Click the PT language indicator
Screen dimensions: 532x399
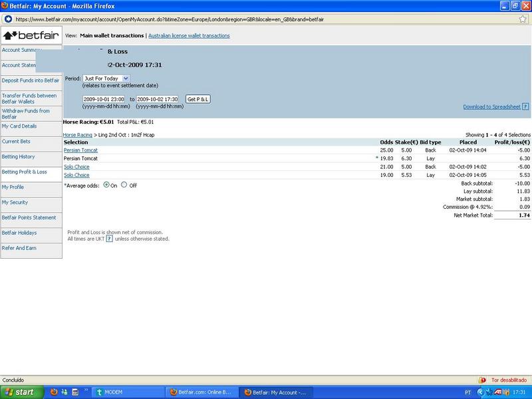click(x=468, y=392)
